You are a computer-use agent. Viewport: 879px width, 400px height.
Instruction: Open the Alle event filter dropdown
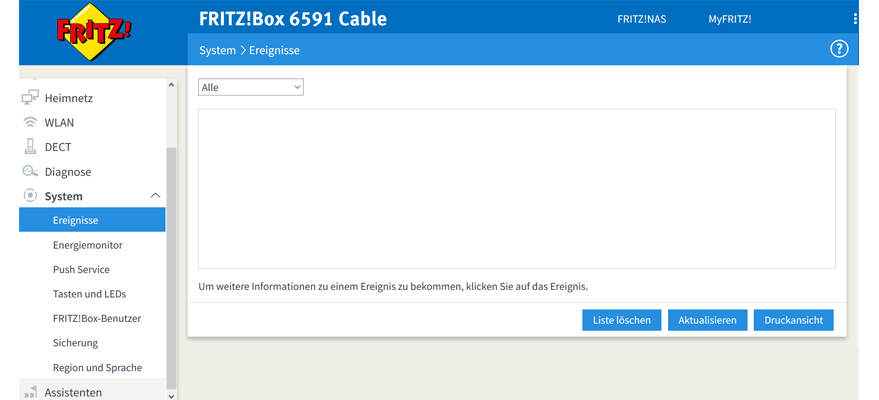250,88
